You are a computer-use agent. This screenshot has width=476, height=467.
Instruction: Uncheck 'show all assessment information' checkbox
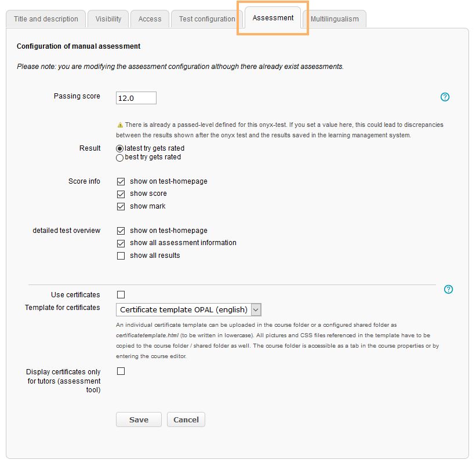121,243
